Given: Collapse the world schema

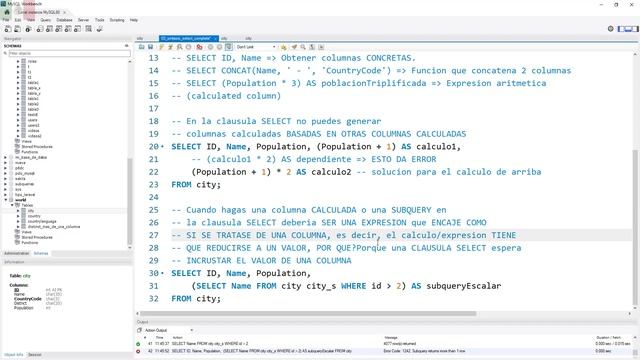Looking at the screenshot, I should [x=6, y=200].
